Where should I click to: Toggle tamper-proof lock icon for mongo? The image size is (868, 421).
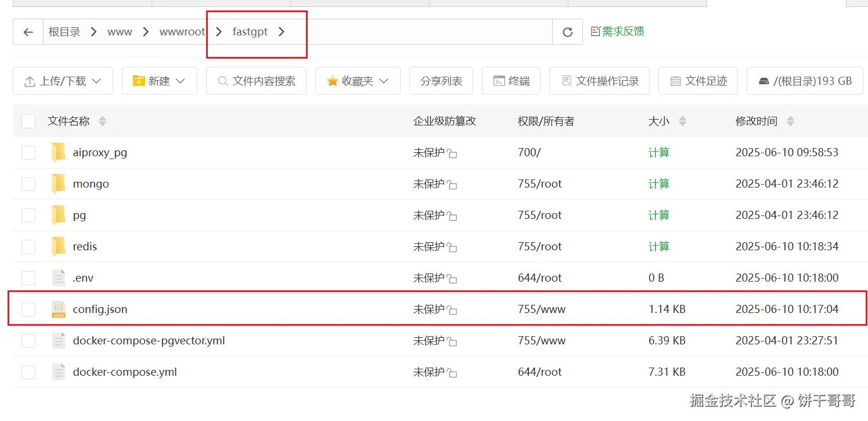coord(452,185)
